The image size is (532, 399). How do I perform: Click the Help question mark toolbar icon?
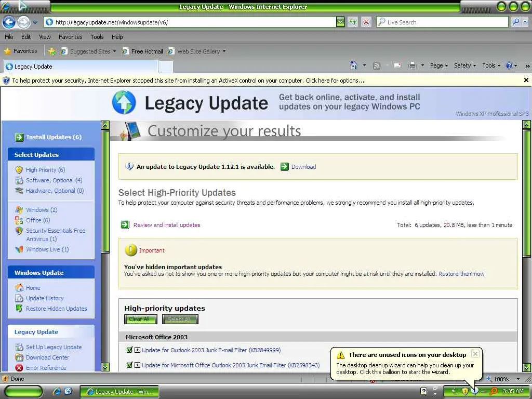pyautogui.click(x=509, y=65)
